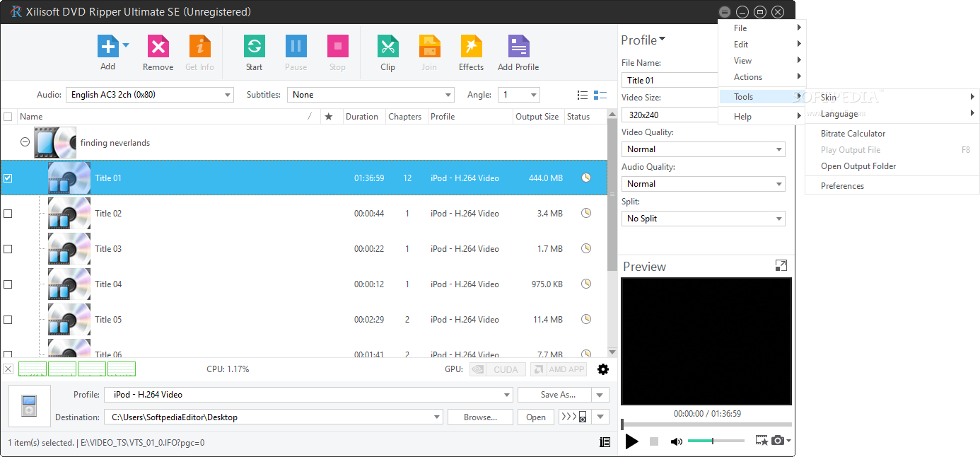
Task: Click the Save As... button
Action: 555,395
